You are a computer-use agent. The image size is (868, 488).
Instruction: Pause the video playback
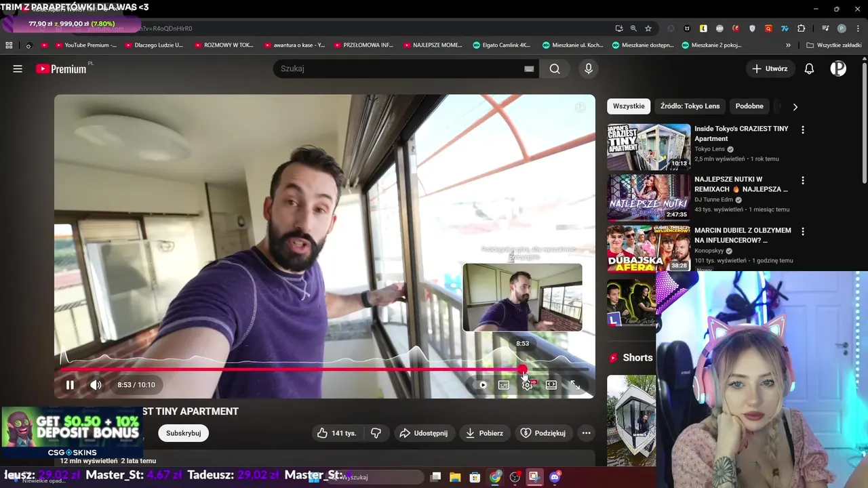click(70, 385)
